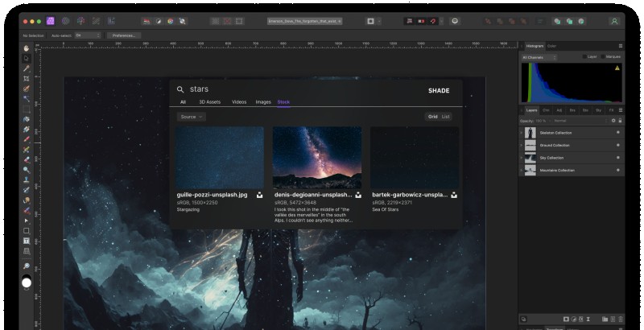Enable the Marquee checkbox in Histogram
The image size is (644, 330).
point(602,56)
